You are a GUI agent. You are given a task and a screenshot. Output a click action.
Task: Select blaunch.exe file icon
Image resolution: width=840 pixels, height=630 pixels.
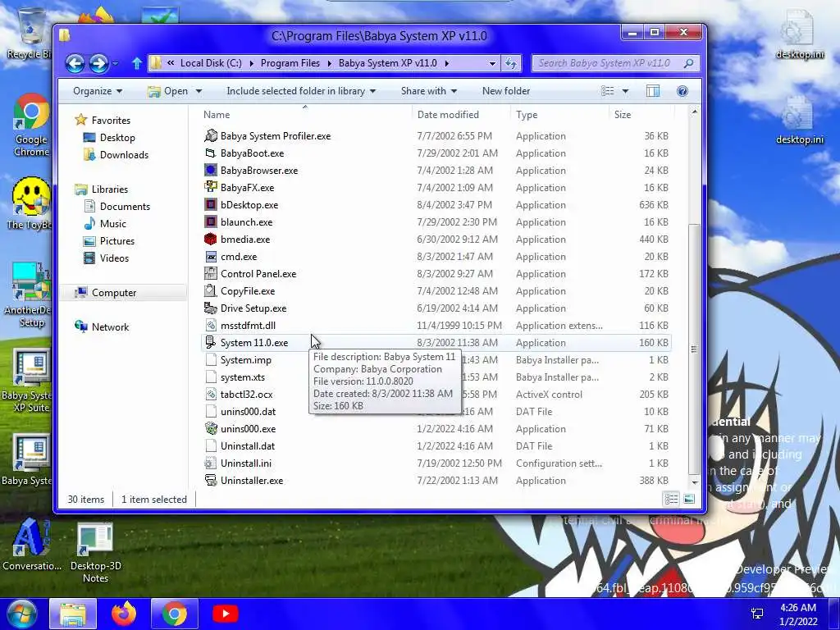(211, 221)
